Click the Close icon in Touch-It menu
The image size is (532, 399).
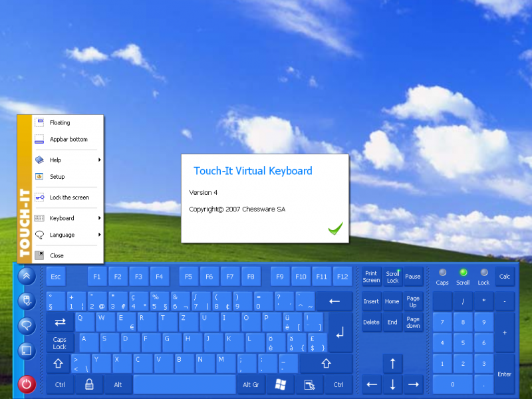[39, 255]
